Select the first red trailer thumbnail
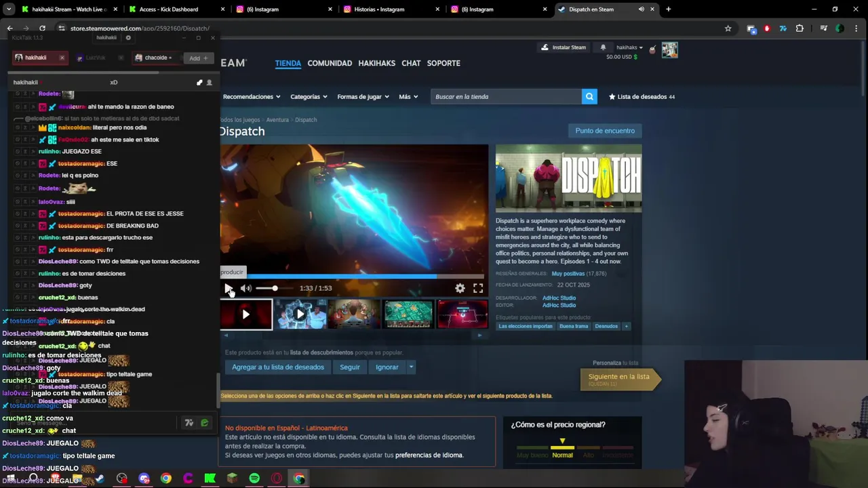 pyautogui.click(x=246, y=314)
